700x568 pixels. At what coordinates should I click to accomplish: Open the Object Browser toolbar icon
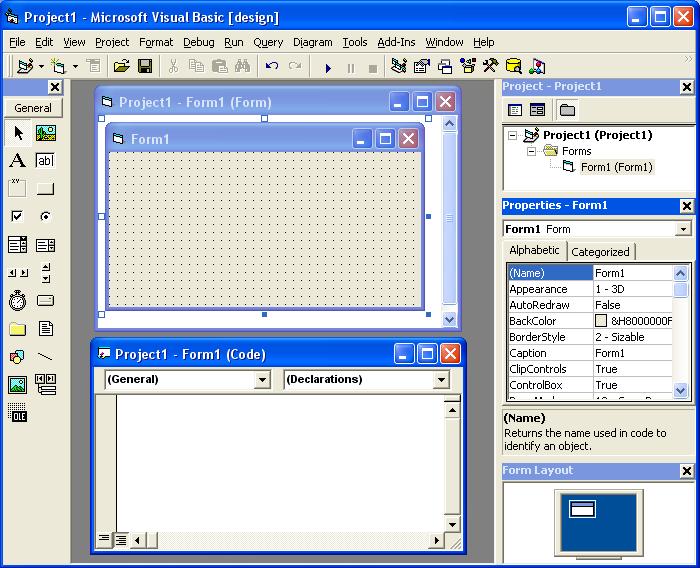[468, 67]
